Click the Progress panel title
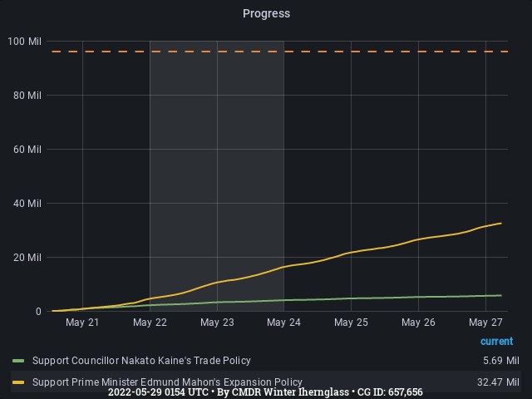Image resolution: width=532 pixels, height=399 pixels. tap(266, 13)
